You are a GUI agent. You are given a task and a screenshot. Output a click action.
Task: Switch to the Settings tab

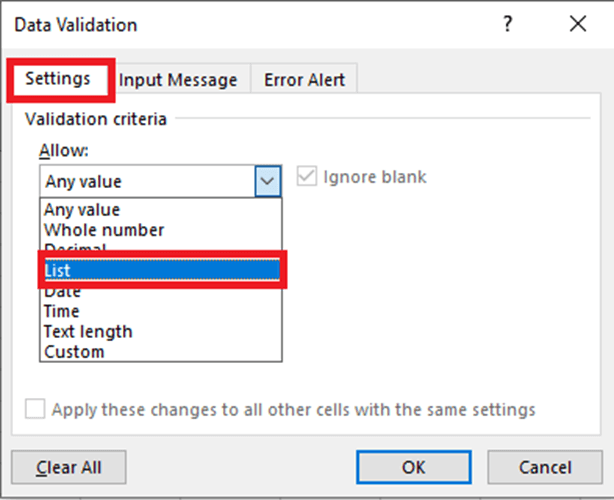point(58,79)
